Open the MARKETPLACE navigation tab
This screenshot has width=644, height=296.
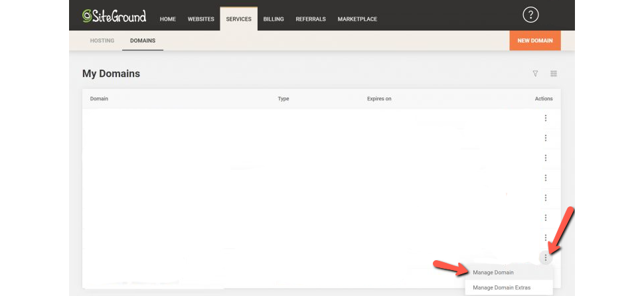click(x=357, y=19)
